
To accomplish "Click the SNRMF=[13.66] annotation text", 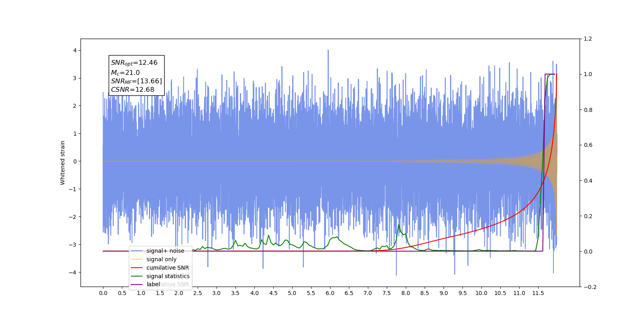I will click(136, 81).
